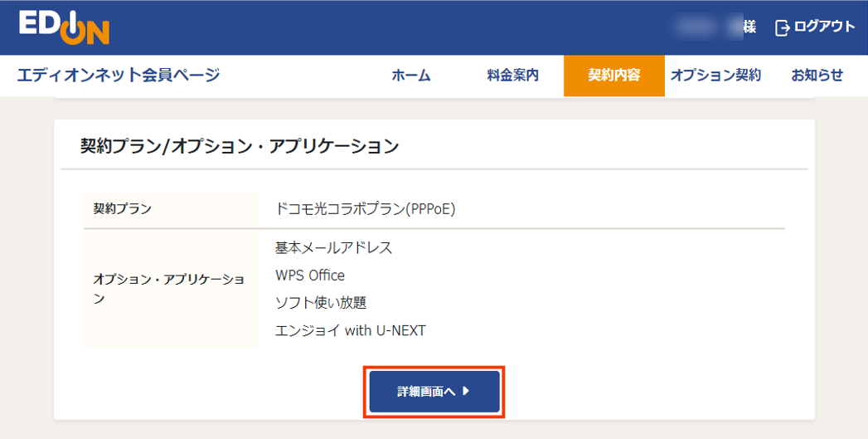Click the 基本メールアドレス option entry

point(333,247)
